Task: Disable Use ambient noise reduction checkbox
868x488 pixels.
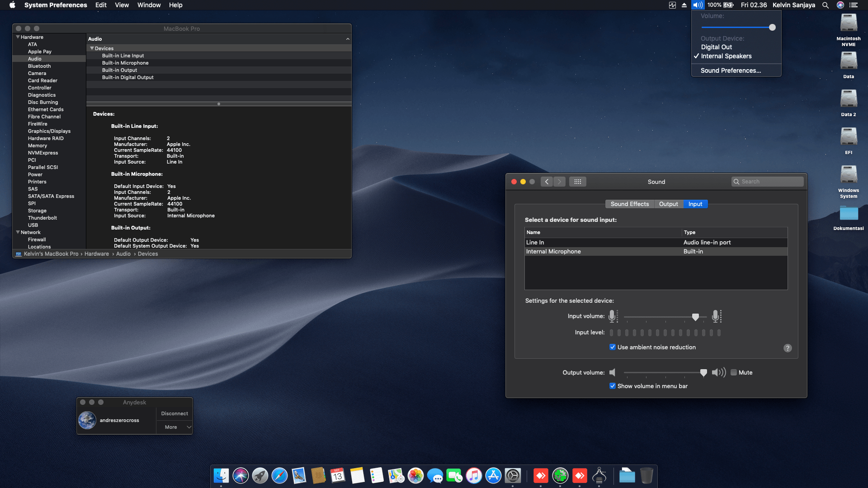Action: 613,347
